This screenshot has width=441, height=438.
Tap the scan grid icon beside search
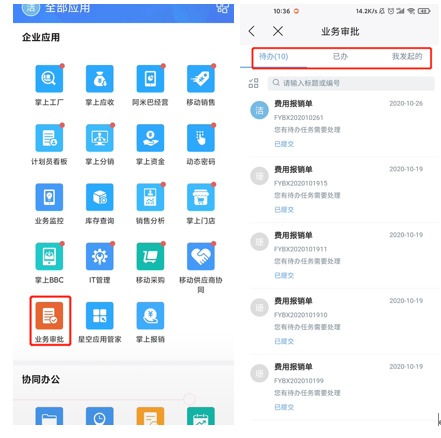tap(253, 83)
